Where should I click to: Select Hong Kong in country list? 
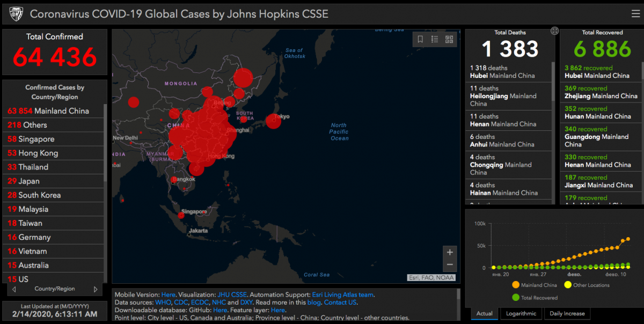[x=53, y=153]
